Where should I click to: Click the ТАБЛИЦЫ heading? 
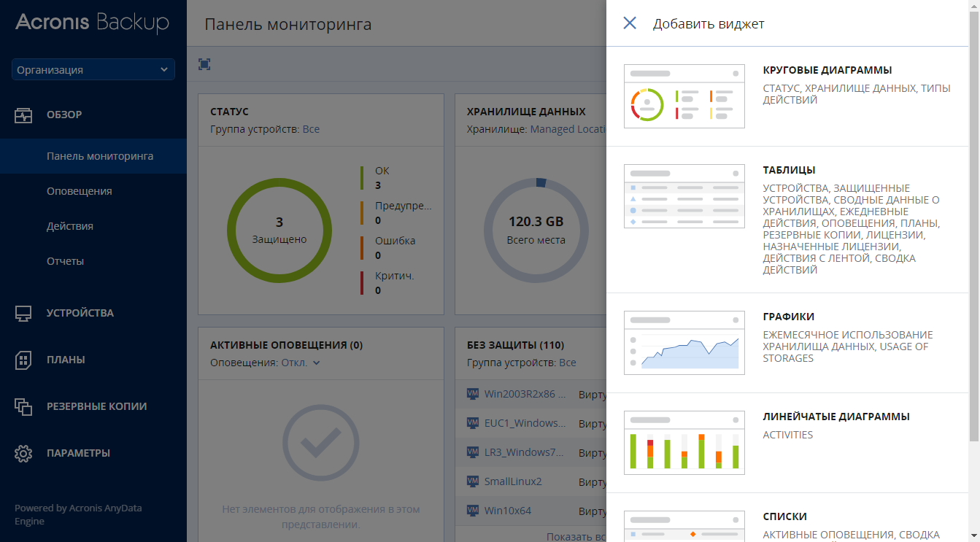(790, 170)
